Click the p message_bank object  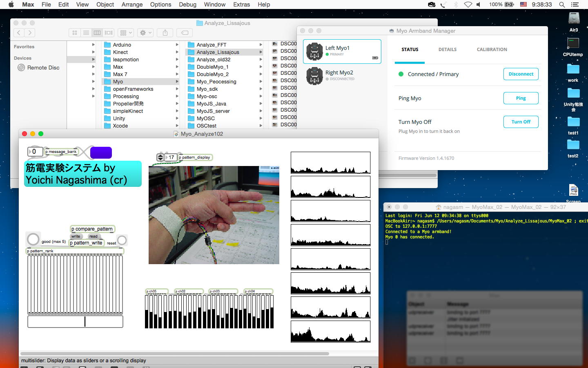pyautogui.click(x=61, y=152)
